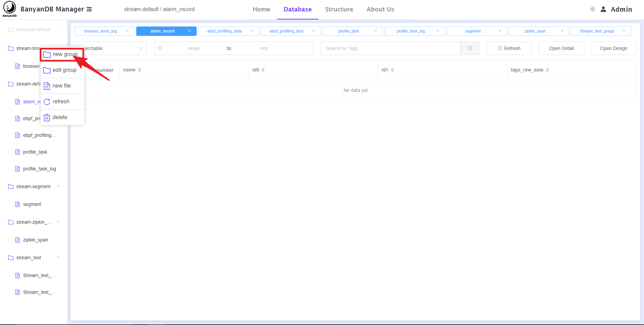
Task: Click the end date field
Action: (x=264, y=48)
